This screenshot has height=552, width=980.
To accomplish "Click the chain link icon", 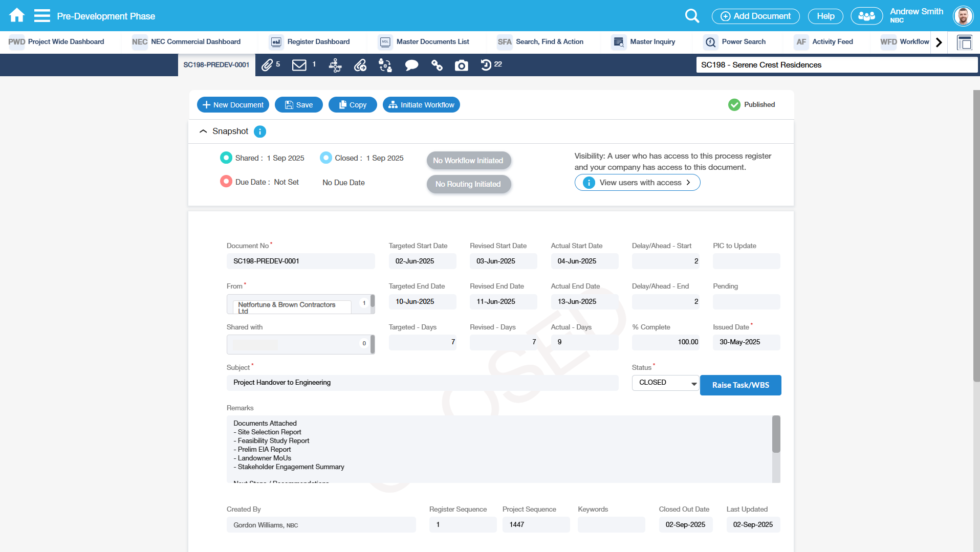I will pos(437,65).
